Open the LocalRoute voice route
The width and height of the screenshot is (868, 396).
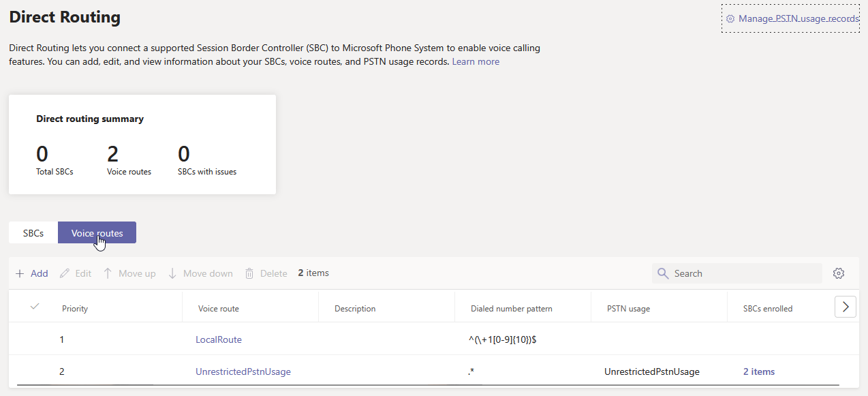tap(218, 339)
